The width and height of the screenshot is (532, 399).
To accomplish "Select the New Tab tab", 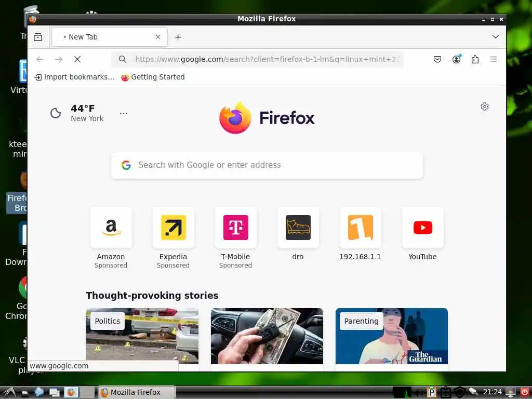I will point(109,37).
